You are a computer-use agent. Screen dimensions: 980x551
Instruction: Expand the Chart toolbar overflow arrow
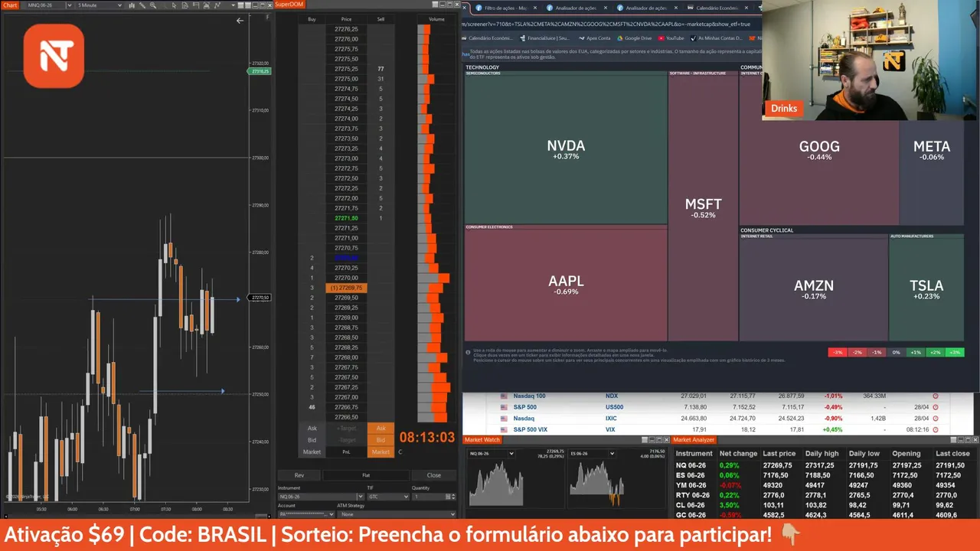[233, 5]
